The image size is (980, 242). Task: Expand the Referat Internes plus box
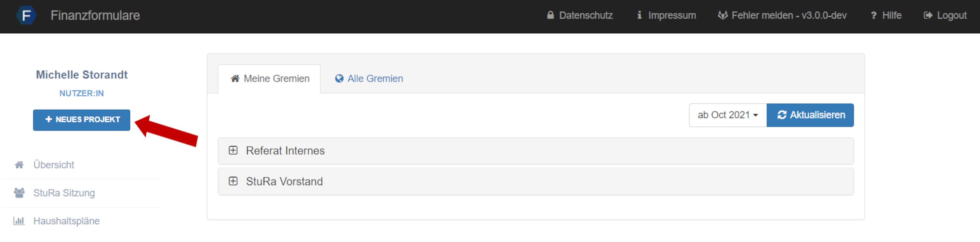233,150
